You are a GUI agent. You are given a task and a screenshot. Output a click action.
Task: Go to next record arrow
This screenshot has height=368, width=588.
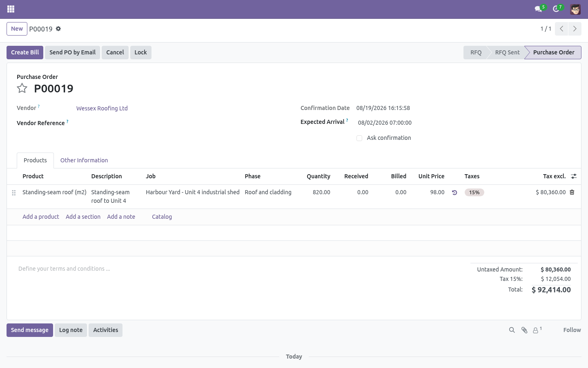click(x=575, y=29)
